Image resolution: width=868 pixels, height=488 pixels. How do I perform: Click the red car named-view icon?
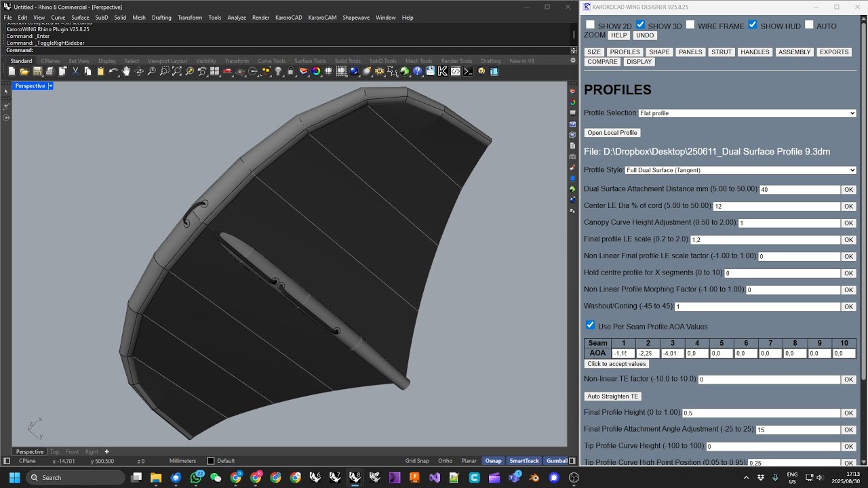pyautogui.click(x=228, y=71)
